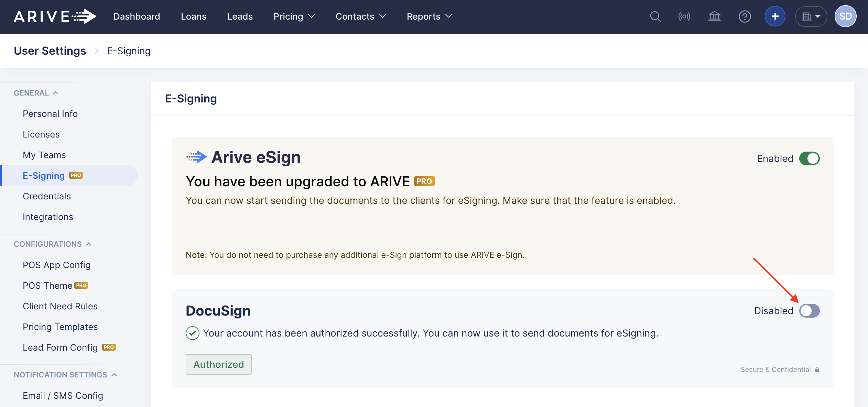
Task: Open the Leads navigation item
Action: (240, 16)
